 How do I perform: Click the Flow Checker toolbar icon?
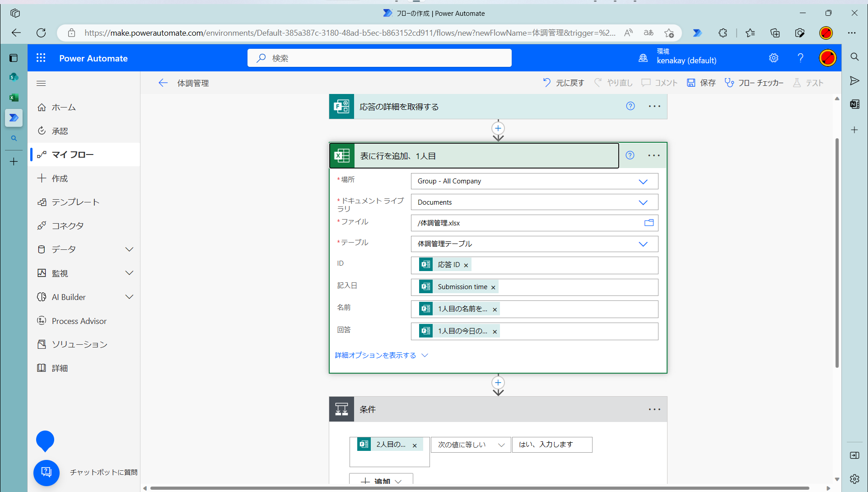click(x=729, y=83)
